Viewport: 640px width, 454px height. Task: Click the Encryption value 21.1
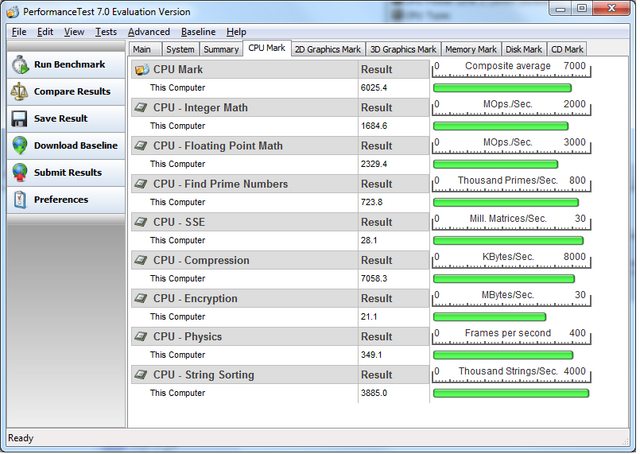369,317
